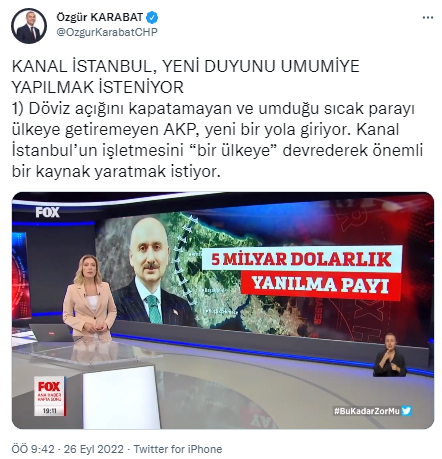
Task: Click the sign language interpreter inset
Action: (x=389, y=355)
